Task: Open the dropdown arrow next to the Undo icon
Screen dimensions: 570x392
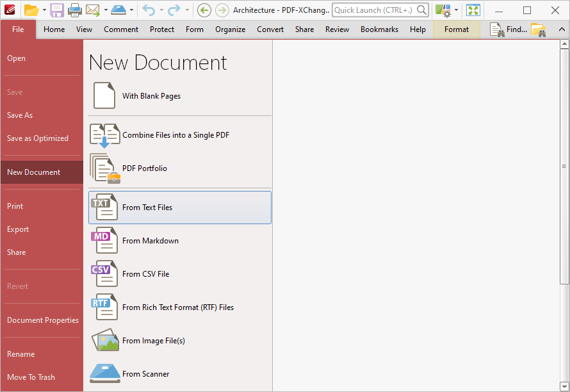Action: (161, 10)
